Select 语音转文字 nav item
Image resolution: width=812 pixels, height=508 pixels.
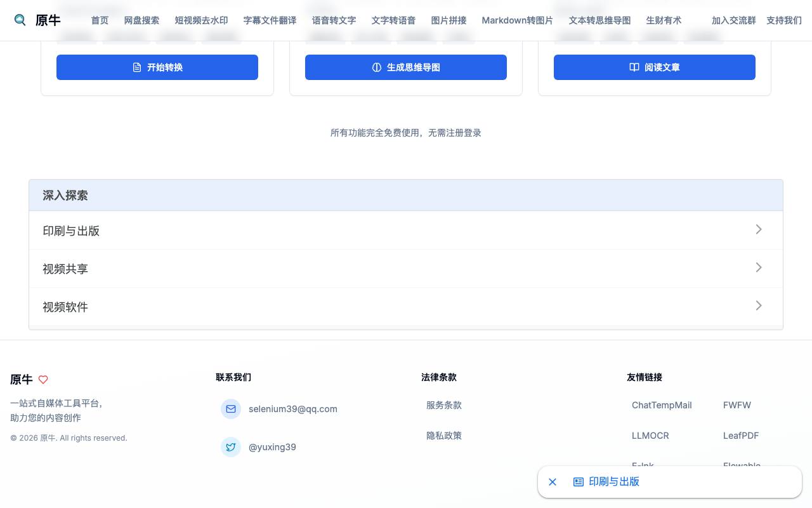(334, 20)
